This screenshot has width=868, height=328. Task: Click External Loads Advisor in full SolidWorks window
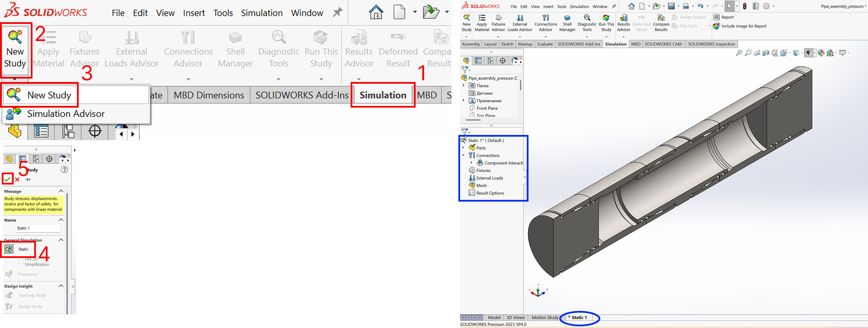coord(520,23)
